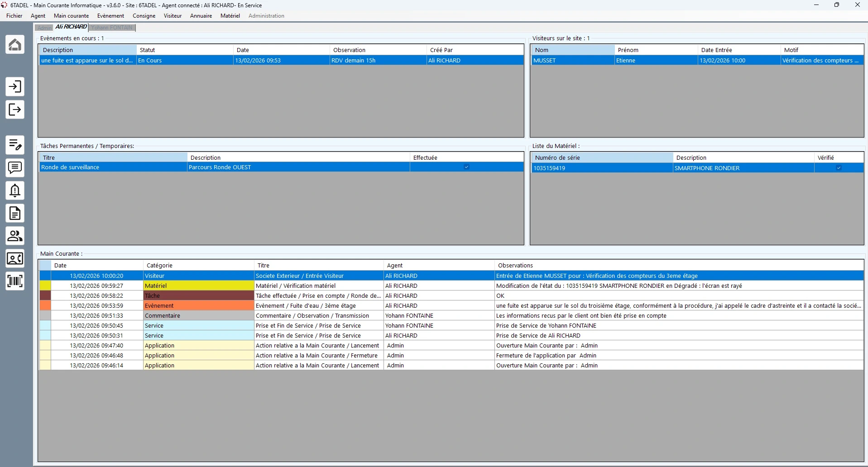
Task: Open the document page icon
Action: click(15, 213)
